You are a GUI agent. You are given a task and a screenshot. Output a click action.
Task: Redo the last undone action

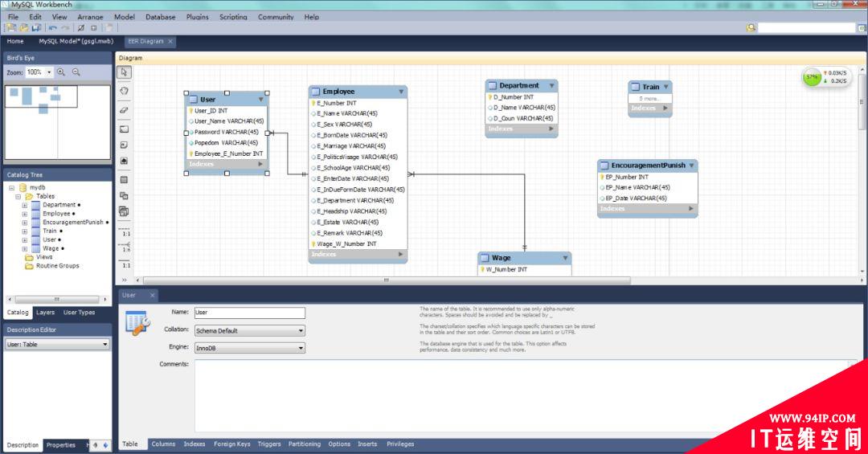pyautogui.click(x=65, y=27)
